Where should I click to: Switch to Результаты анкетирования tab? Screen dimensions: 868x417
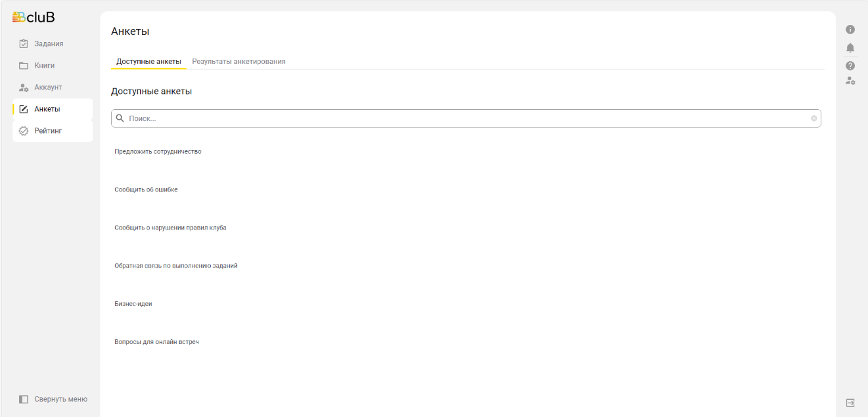[x=239, y=61]
